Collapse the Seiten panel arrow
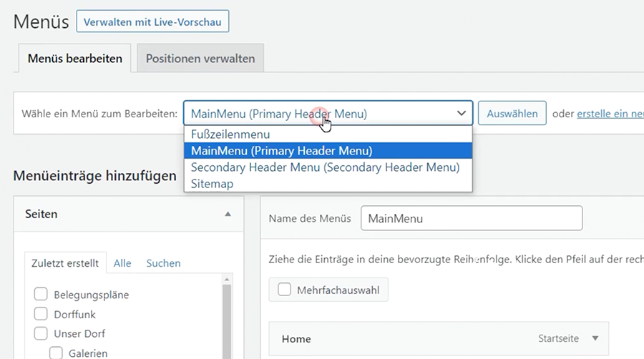 click(228, 214)
